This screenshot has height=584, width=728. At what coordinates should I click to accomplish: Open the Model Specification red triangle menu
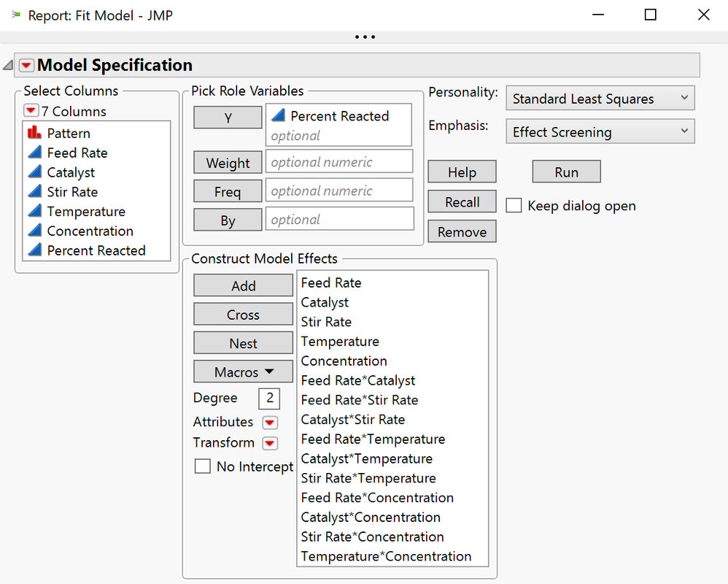point(26,65)
